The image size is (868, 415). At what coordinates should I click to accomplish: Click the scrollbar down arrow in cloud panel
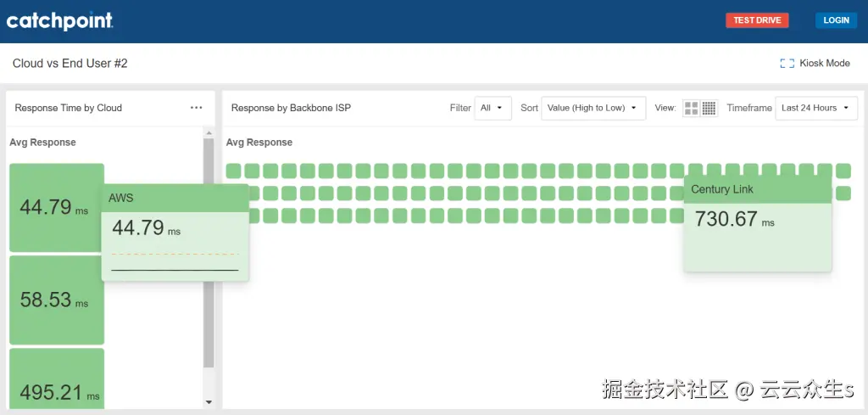[209, 401]
